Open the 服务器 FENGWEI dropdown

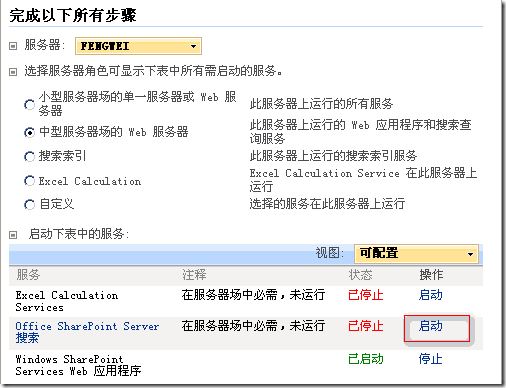click(138, 46)
